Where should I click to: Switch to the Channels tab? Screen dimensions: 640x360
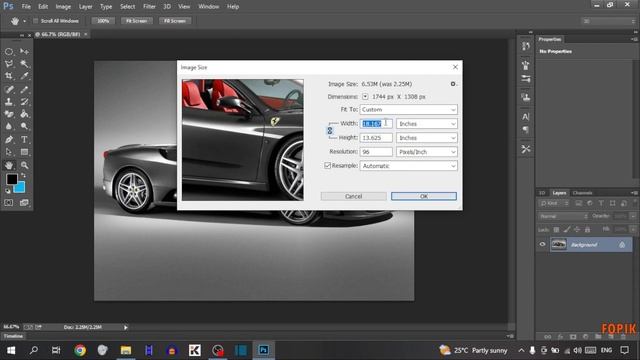[582, 193]
